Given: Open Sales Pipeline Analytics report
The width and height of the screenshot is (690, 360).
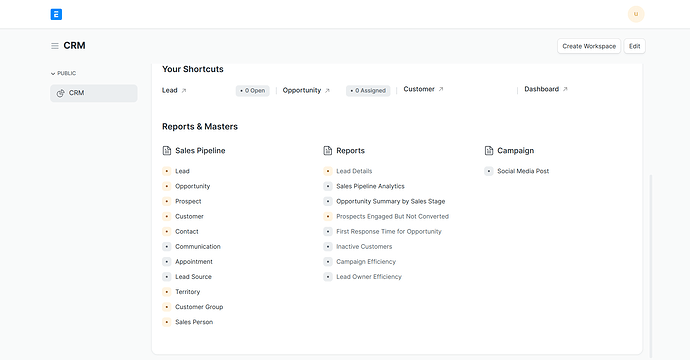Looking at the screenshot, I should click(x=370, y=186).
